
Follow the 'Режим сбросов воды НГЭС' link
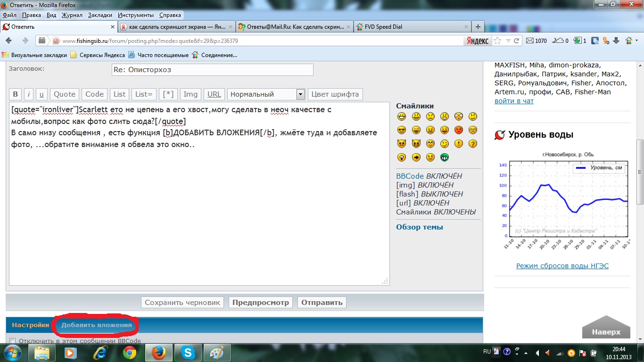pyautogui.click(x=562, y=266)
